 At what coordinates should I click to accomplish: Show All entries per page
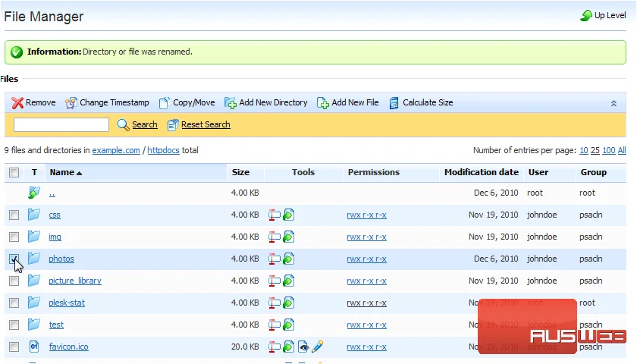coord(622,150)
